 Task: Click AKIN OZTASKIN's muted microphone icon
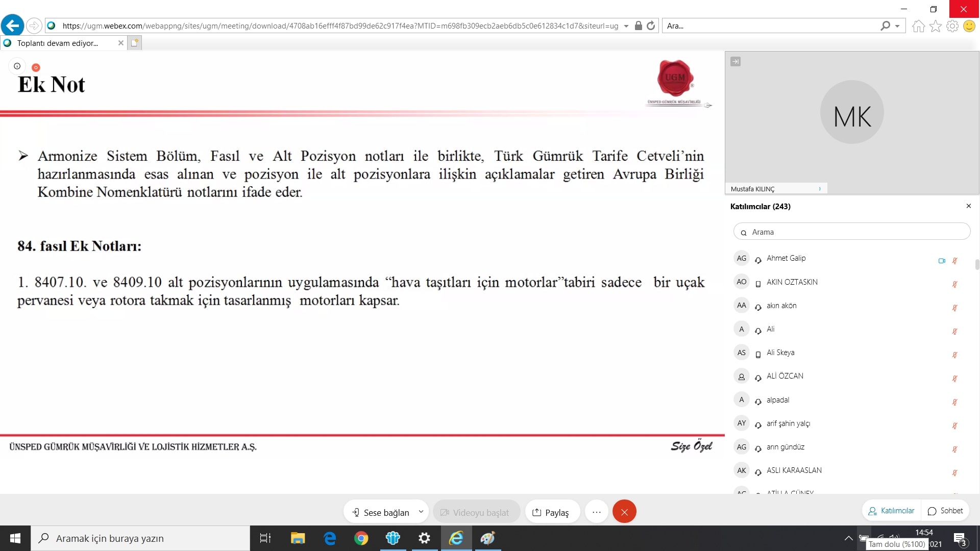pos(954,284)
